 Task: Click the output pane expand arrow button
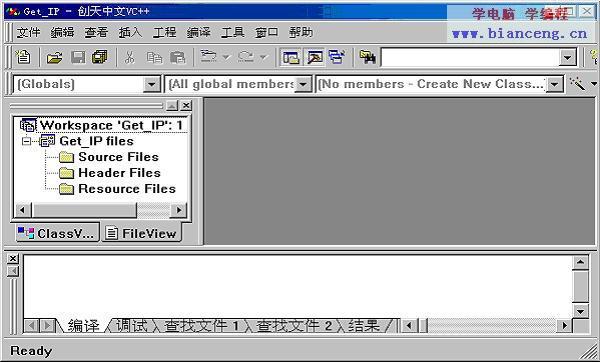pos(13,271)
